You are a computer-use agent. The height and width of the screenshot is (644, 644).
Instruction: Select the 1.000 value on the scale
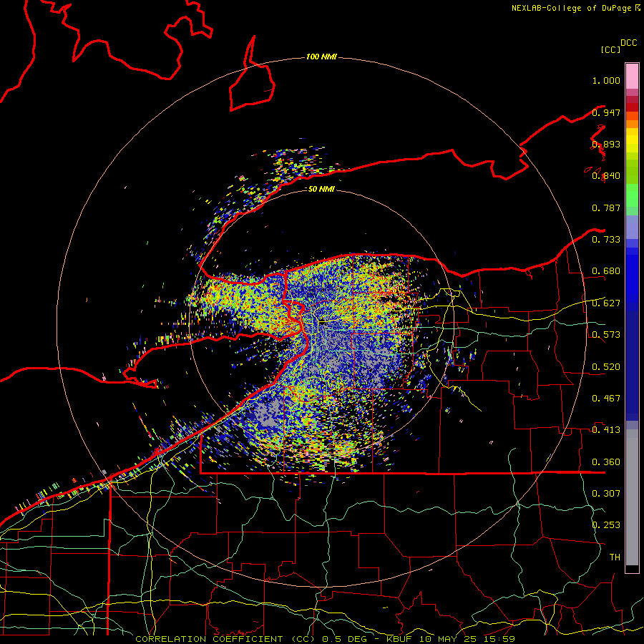click(606, 80)
